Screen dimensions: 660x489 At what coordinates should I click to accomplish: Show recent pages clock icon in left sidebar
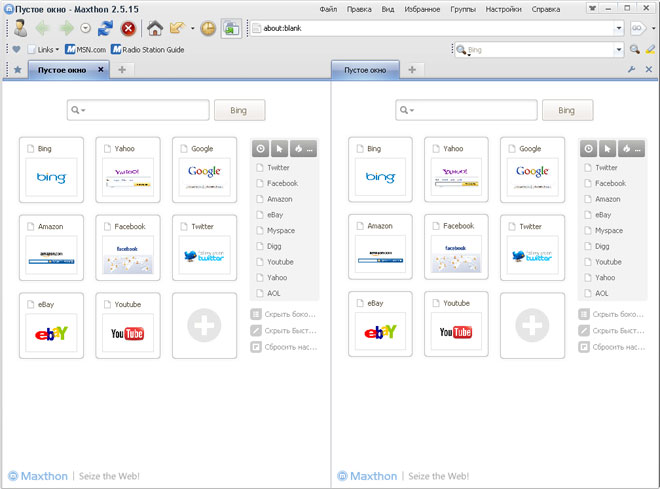tap(261, 149)
